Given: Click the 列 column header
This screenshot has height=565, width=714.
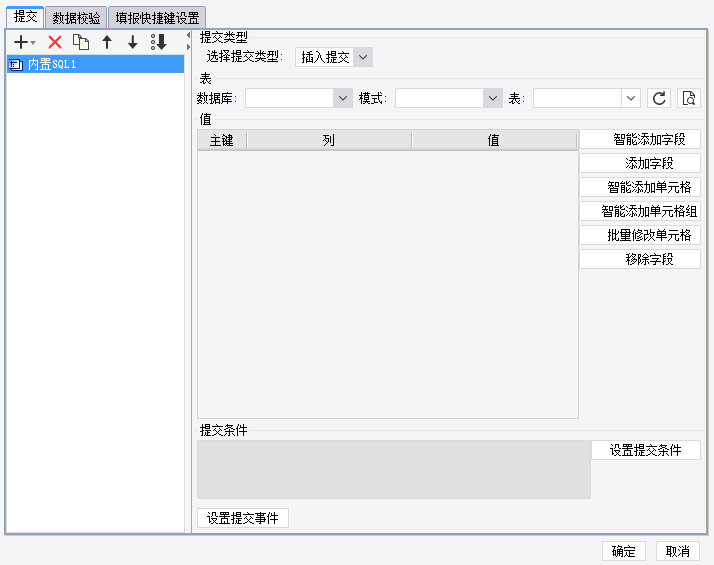Looking at the screenshot, I should pos(329,140).
